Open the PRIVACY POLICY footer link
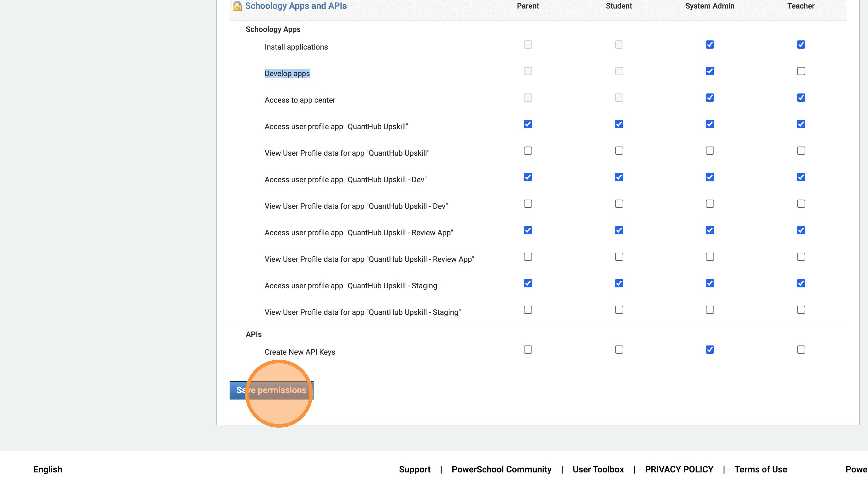 (x=679, y=469)
